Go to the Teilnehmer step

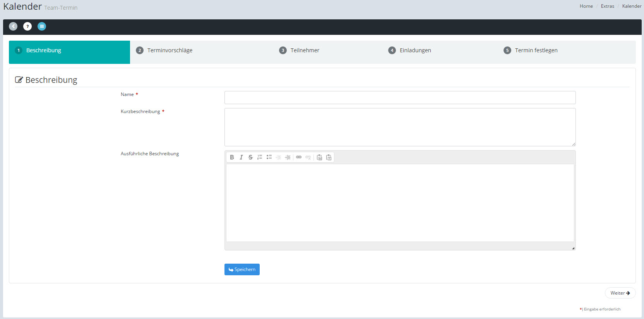tap(305, 50)
